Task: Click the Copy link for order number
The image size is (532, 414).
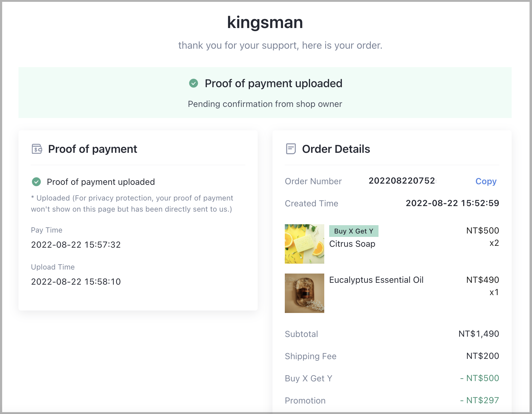Action: (486, 181)
